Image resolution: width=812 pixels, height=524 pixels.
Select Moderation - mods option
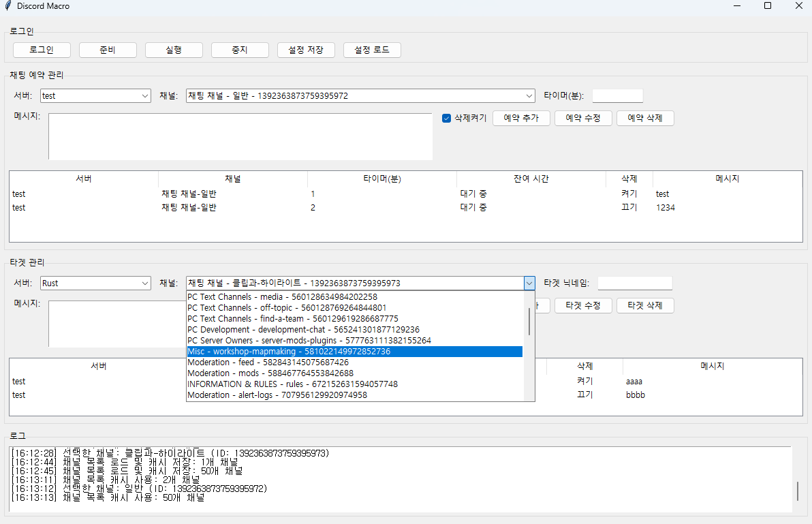(x=355, y=373)
